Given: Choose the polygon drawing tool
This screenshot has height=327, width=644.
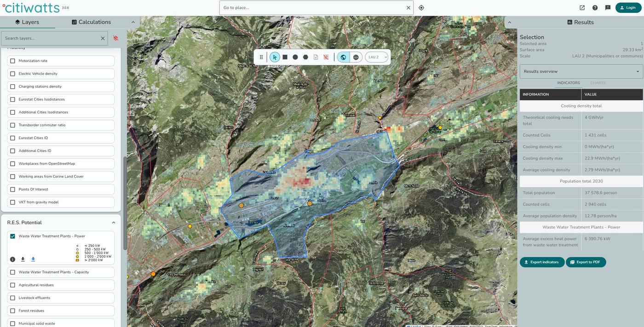Looking at the screenshot, I should [305, 57].
